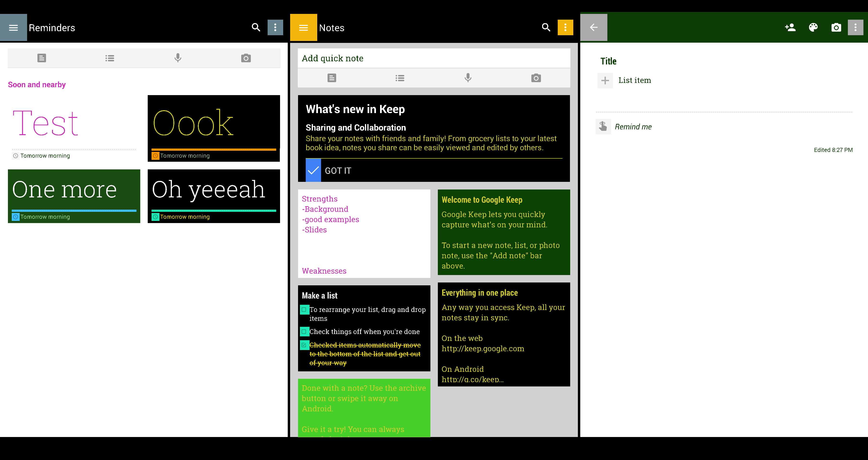Viewport: 868px width, 460px height.
Task: Select the Remind me label
Action: pyautogui.click(x=633, y=126)
